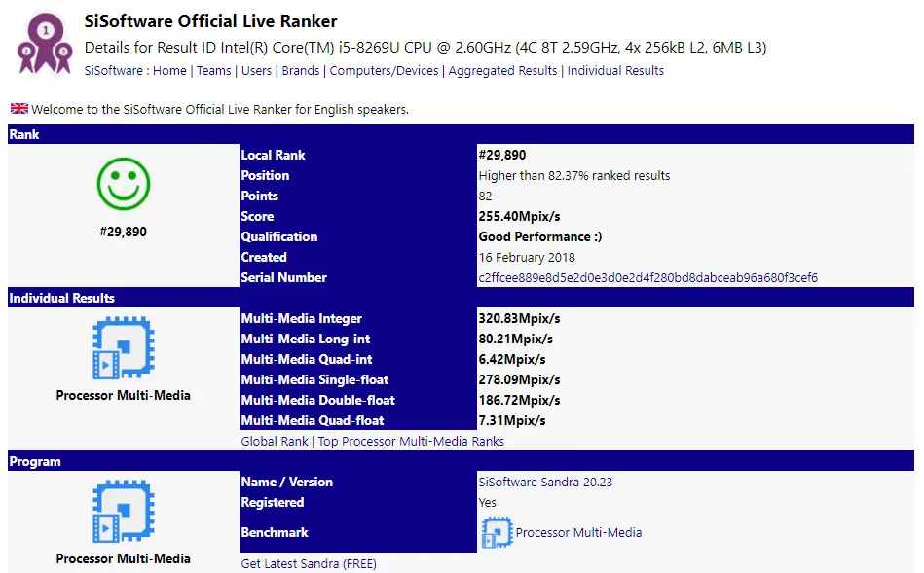The width and height of the screenshot is (924, 573).
Task: Click the 320.83Mpix/s value
Action: tap(519, 318)
